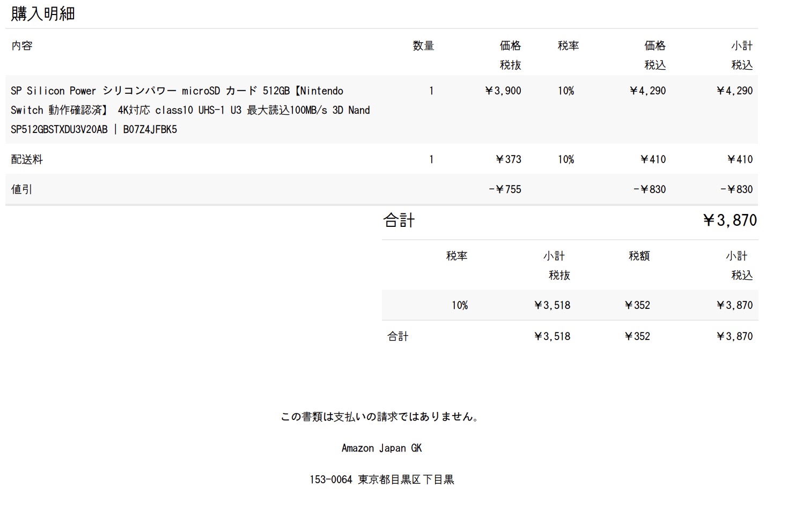Click the 10% rate in tax summary row
The width and height of the screenshot is (795, 532).
coord(459,305)
